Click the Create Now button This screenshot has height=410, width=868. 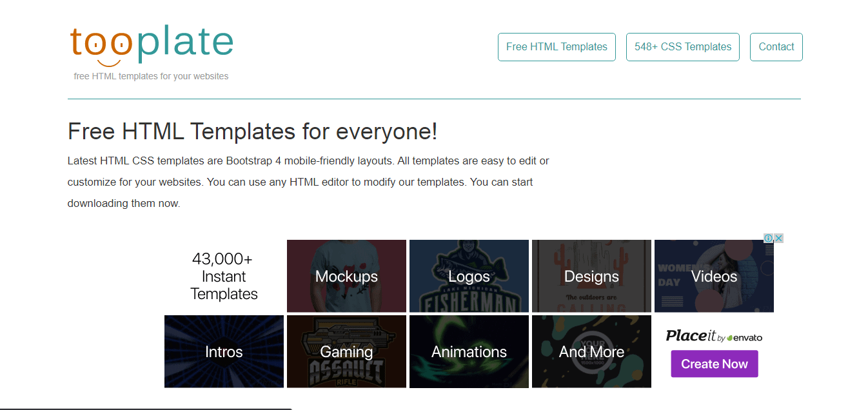(714, 364)
